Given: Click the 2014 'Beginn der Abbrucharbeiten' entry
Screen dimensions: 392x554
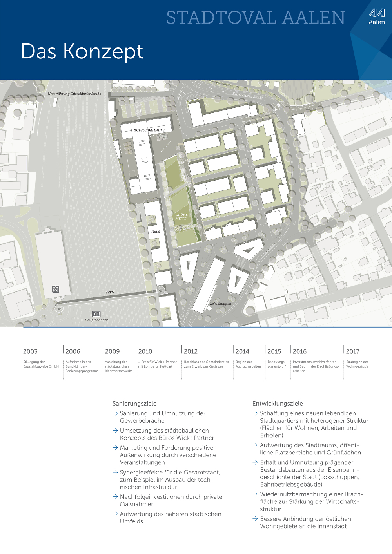Looking at the screenshot, I should 248,364.
